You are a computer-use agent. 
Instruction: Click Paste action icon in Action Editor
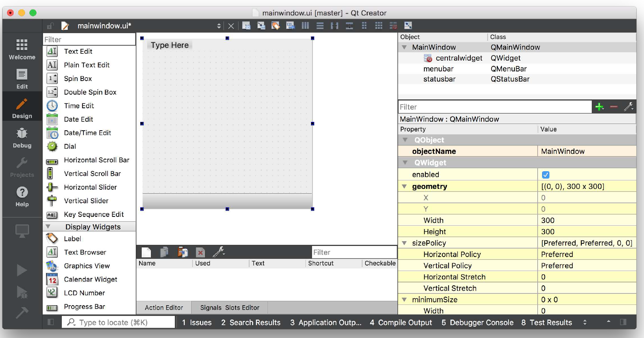point(183,252)
